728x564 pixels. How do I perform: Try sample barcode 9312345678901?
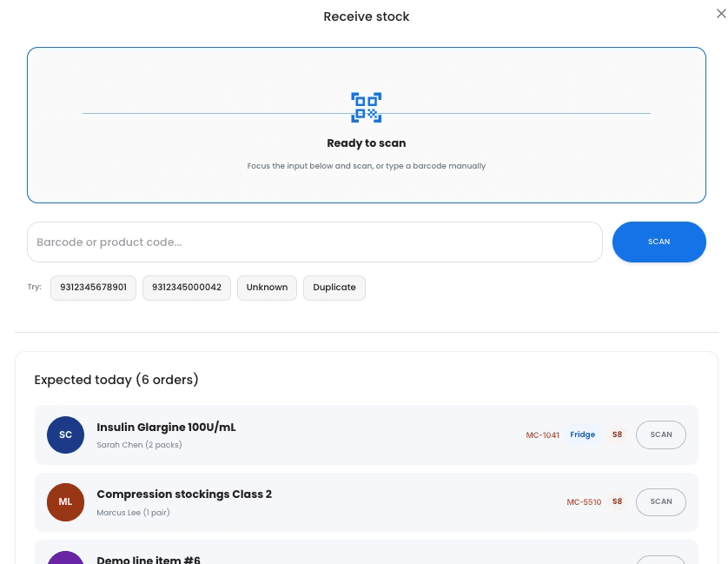[93, 288]
